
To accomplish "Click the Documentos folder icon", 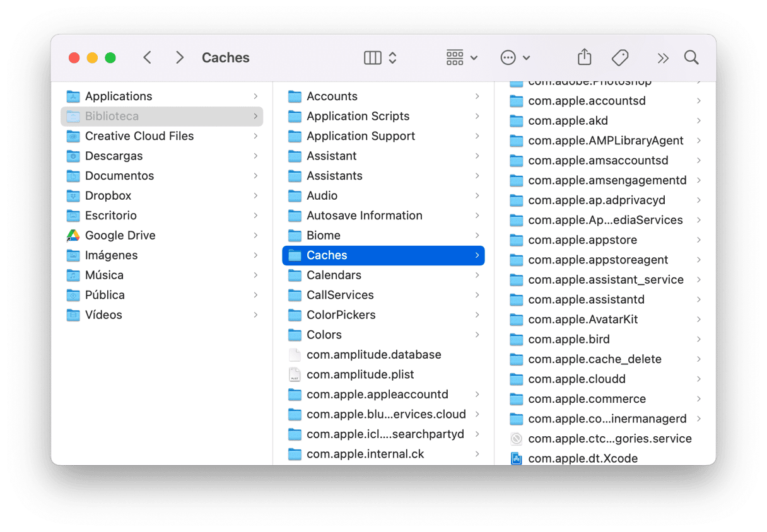I will 74,176.
